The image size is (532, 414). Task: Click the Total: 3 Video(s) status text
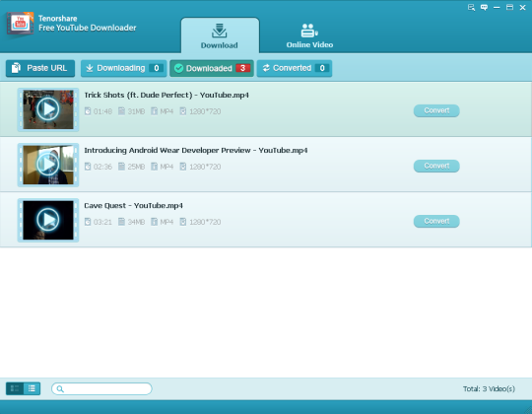tap(489, 389)
